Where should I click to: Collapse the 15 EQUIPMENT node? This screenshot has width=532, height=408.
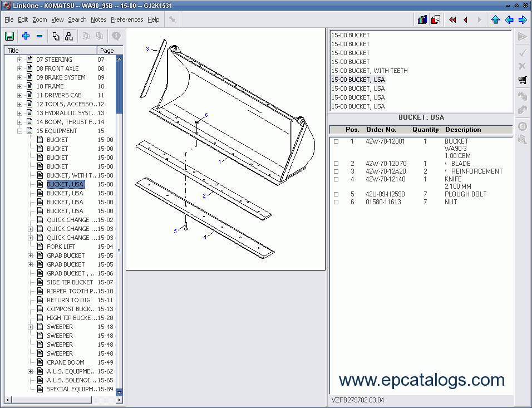pos(19,131)
